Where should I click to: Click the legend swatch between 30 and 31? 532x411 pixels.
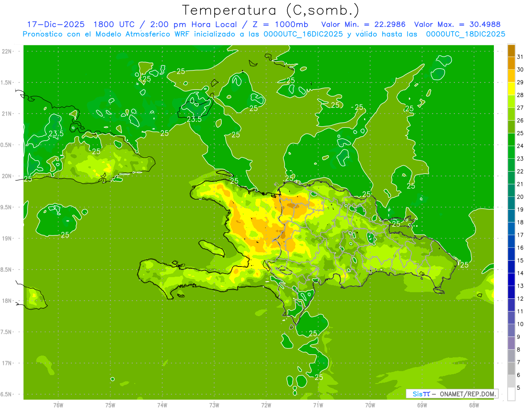(511, 63)
